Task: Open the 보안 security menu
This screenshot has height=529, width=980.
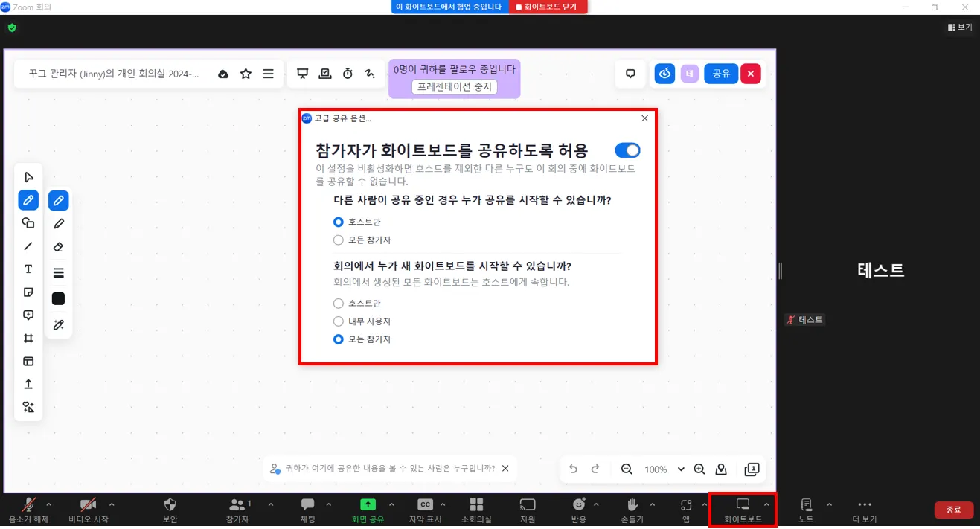Action: [170, 510]
